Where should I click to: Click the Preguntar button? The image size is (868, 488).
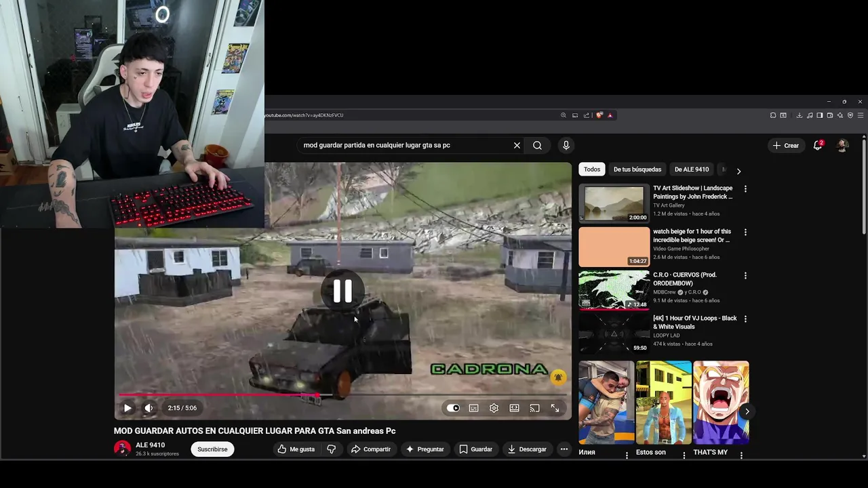coord(425,449)
